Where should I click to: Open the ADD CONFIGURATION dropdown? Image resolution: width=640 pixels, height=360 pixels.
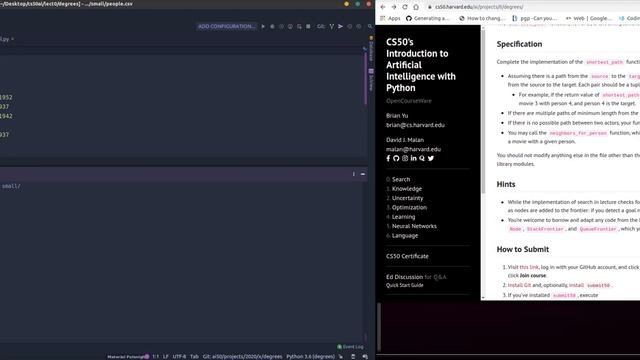click(x=227, y=27)
